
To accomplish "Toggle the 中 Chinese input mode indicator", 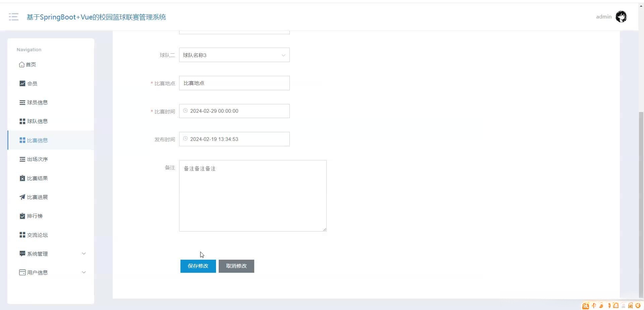I will point(594,306).
